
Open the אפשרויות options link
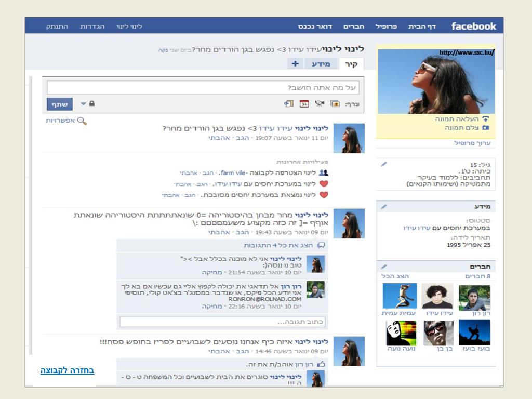(x=60, y=121)
